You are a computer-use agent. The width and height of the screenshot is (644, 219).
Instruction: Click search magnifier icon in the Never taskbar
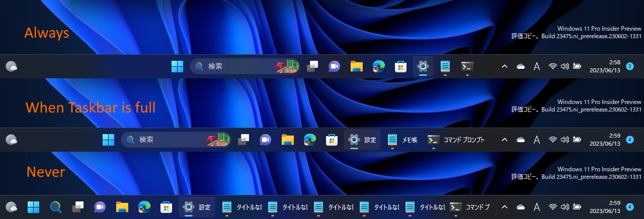56,206
